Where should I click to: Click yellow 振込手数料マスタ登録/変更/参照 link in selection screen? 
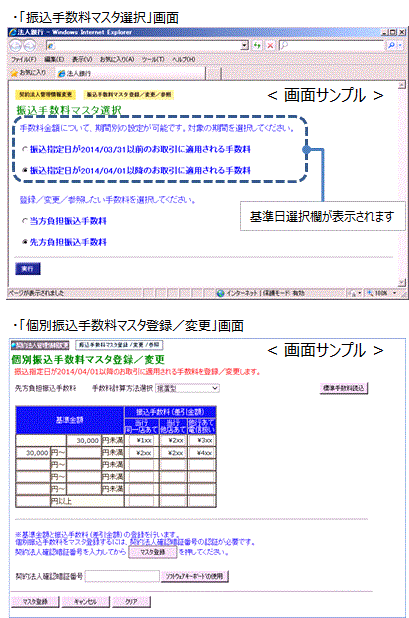pos(128,95)
